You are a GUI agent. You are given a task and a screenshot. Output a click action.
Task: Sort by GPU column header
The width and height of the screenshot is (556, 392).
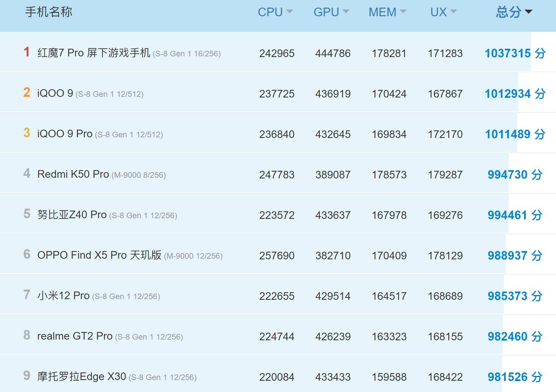click(x=331, y=12)
